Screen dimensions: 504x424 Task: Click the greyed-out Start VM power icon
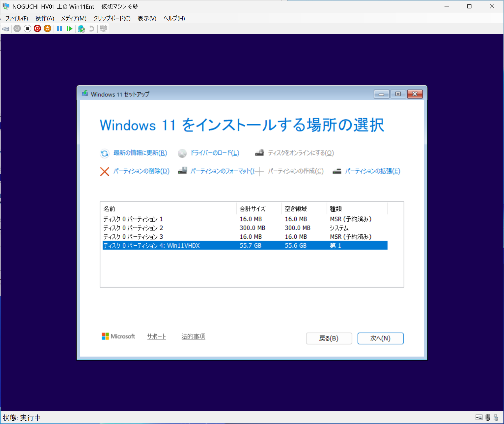(x=17, y=29)
